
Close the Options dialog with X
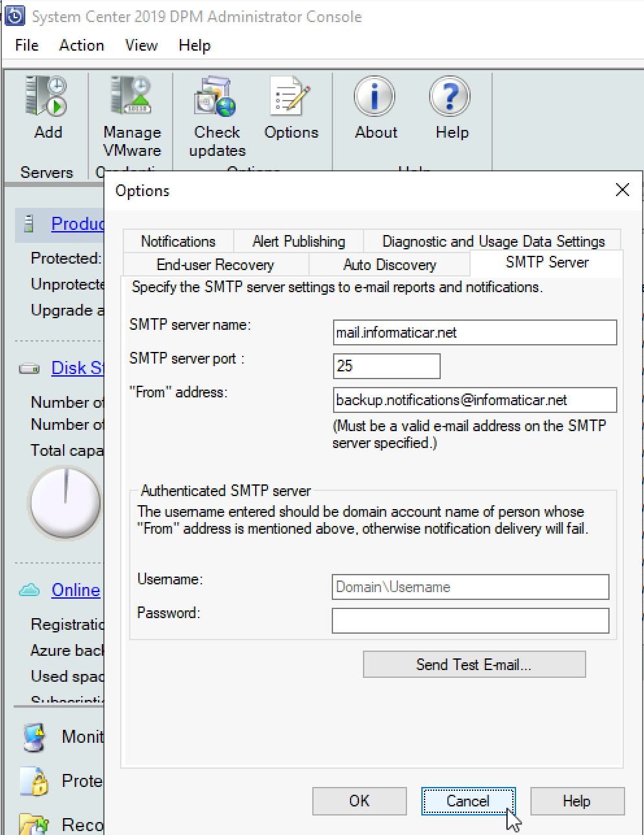click(x=622, y=190)
